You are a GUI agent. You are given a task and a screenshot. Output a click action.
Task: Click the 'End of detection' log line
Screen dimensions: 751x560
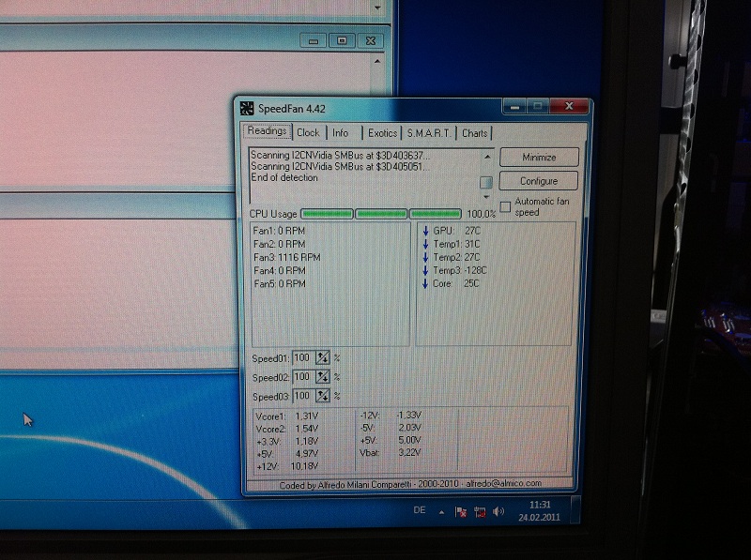(x=284, y=177)
